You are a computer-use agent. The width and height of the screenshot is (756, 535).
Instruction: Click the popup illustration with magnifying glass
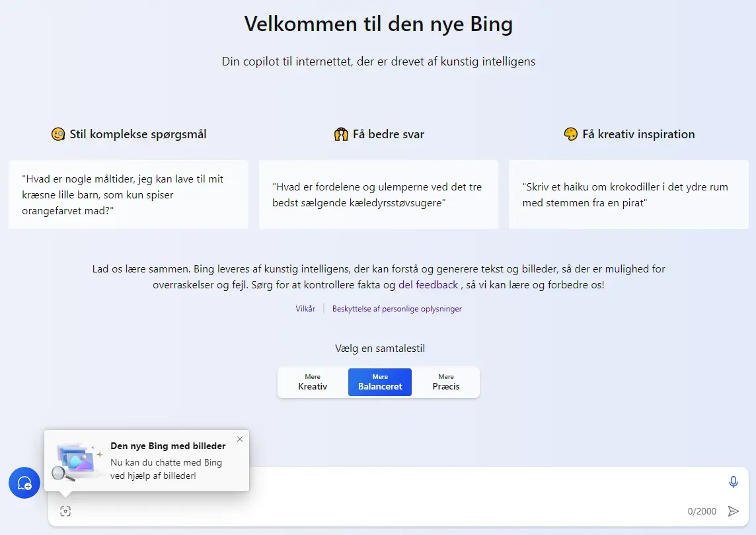tap(77, 462)
